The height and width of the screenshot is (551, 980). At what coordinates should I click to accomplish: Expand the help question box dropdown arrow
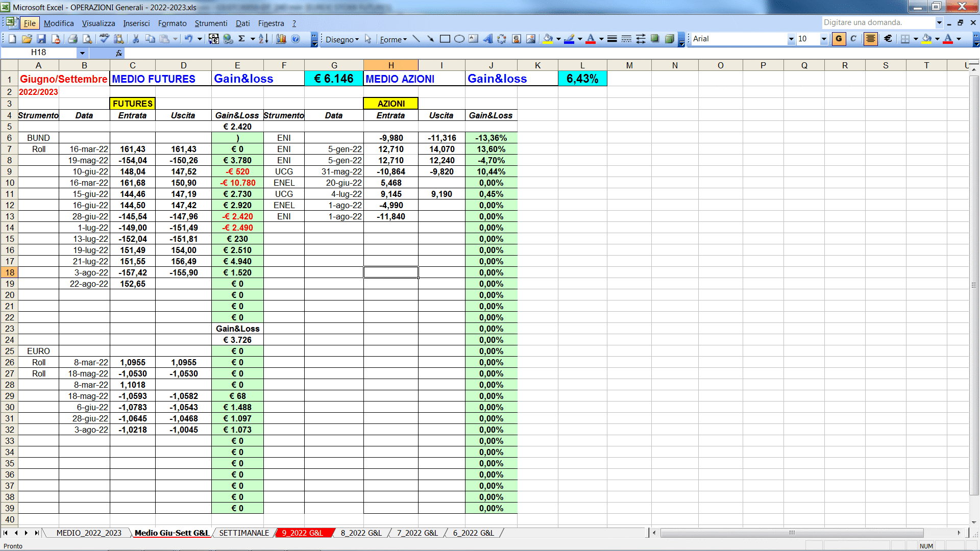(x=939, y=22)
